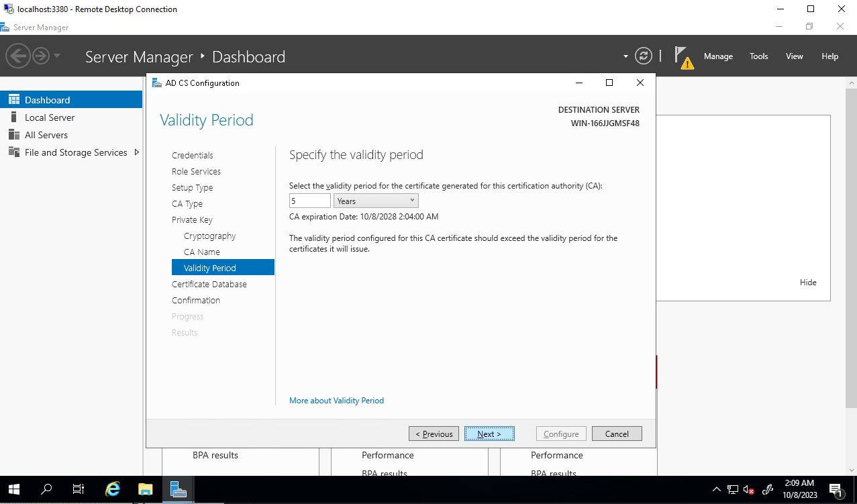This screenshot has width=857, height=504.
Task: Open the Tools menu
Action: point(758,56)
